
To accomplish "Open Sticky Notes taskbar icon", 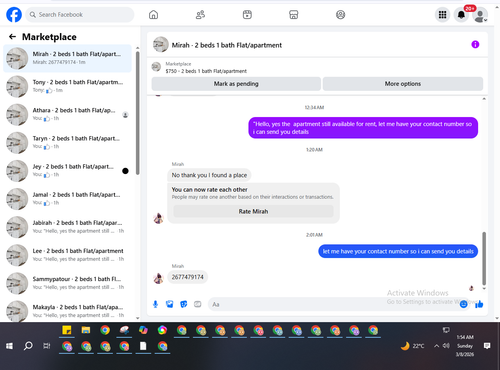I will point(67,330).
